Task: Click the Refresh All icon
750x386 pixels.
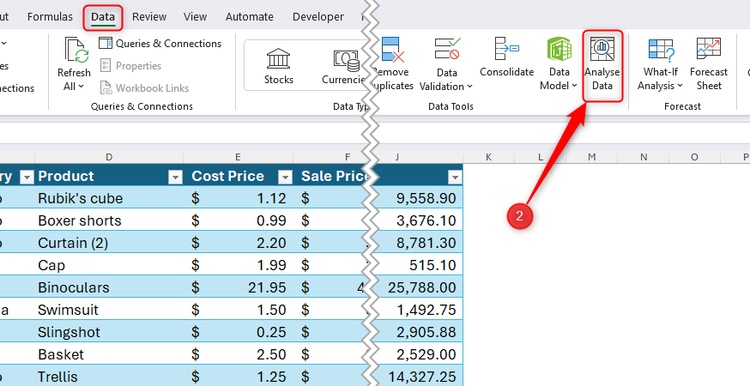Action: tap(76, 50)
